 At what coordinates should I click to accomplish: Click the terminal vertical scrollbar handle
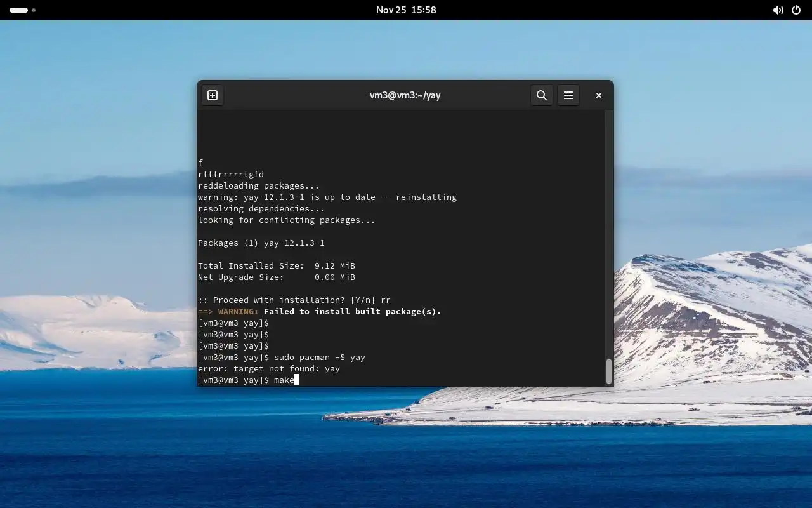(x=609, y=371)
